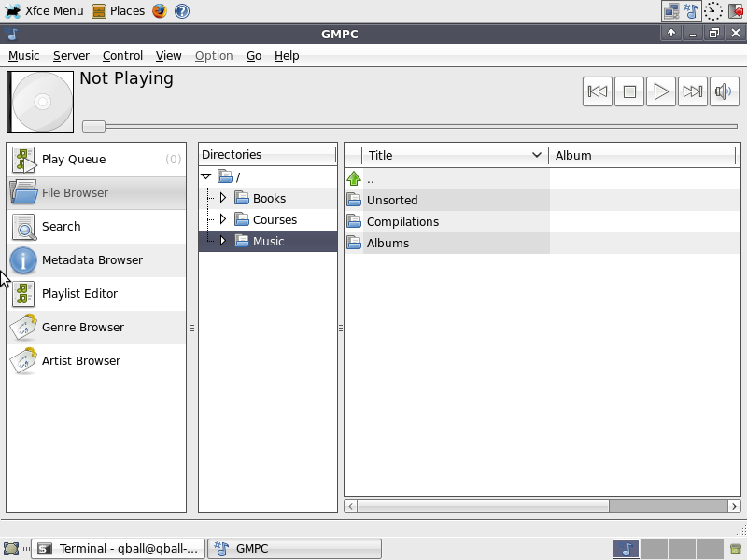The height and width of the screenshot is (560, 747).
Task: Open the Search view
Action: 96,227
